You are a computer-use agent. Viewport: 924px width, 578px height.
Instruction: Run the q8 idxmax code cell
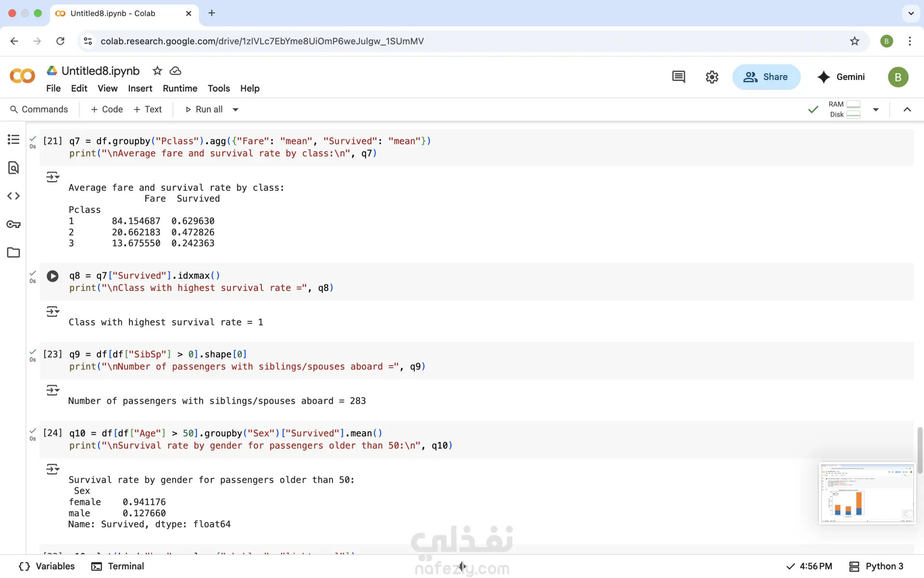tap(52, 276)
